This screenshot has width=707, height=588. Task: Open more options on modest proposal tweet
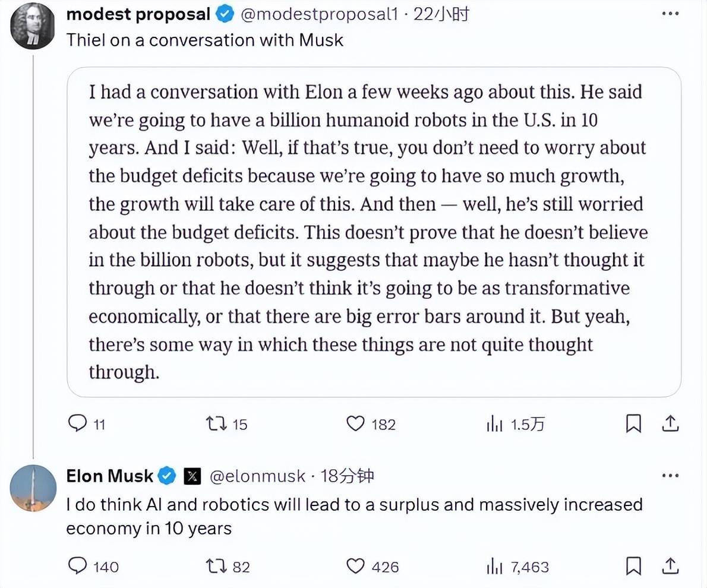click(x=671, y=14)
